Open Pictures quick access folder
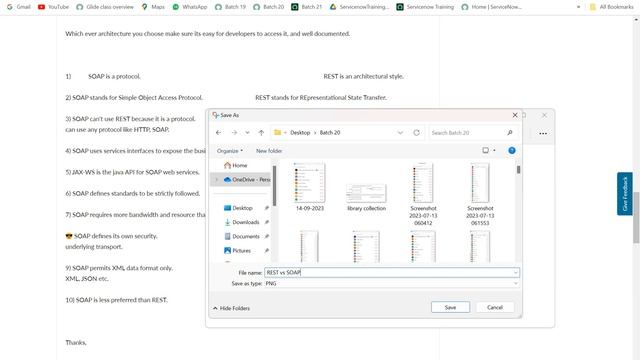This screenshot has width=640, height=360. (x=237, y=251)
